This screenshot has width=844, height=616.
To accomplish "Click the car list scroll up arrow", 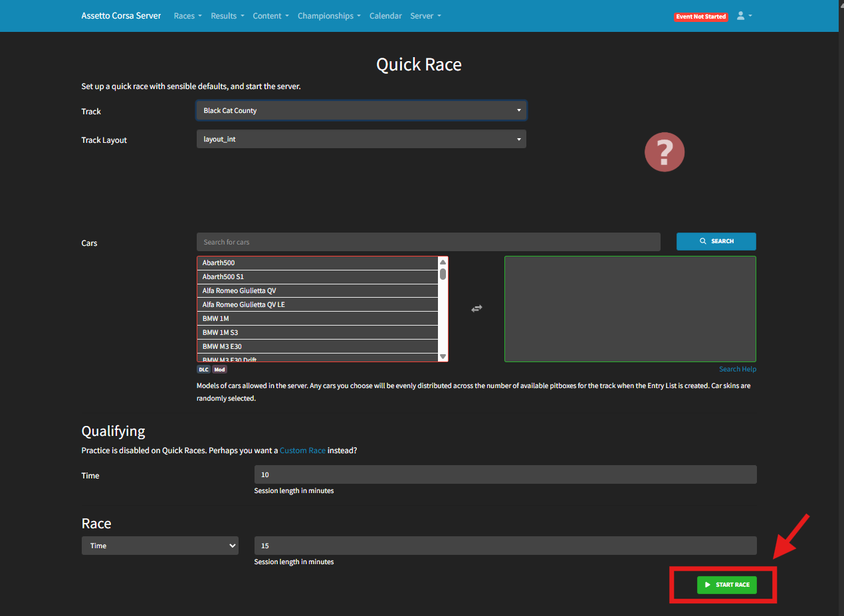I will pyautogui.click(x=443, y=262).
